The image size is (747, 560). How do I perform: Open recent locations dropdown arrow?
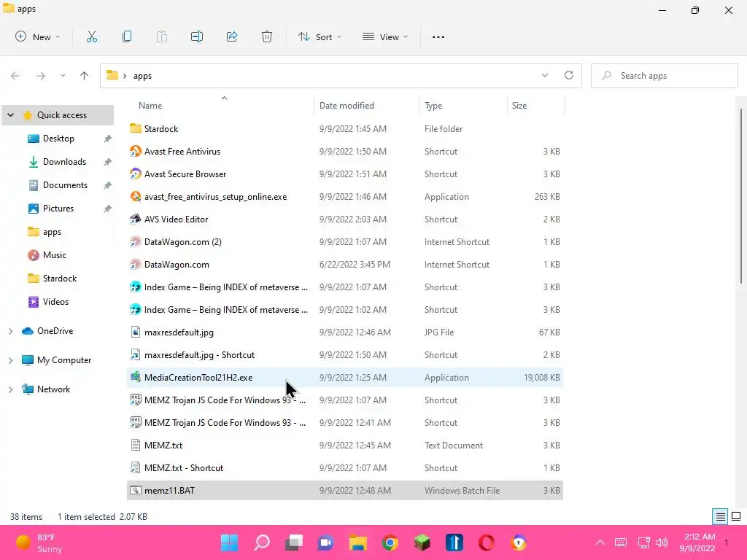coord(63,76)
